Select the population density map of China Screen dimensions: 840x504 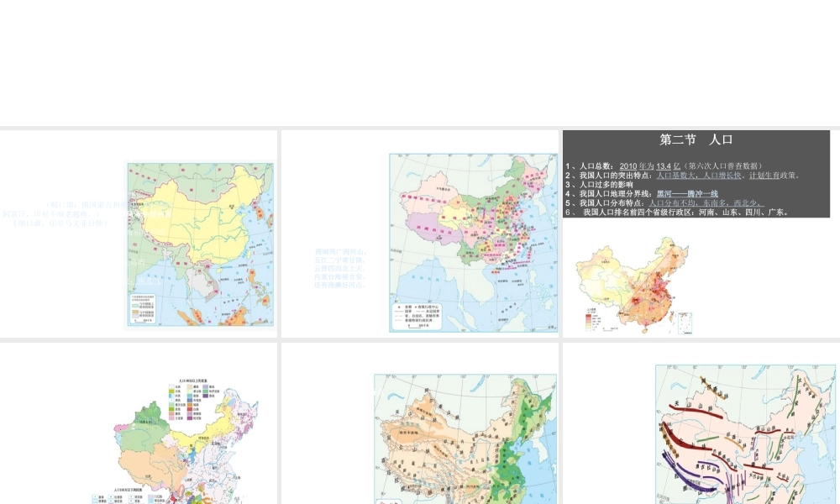(635, 286)
